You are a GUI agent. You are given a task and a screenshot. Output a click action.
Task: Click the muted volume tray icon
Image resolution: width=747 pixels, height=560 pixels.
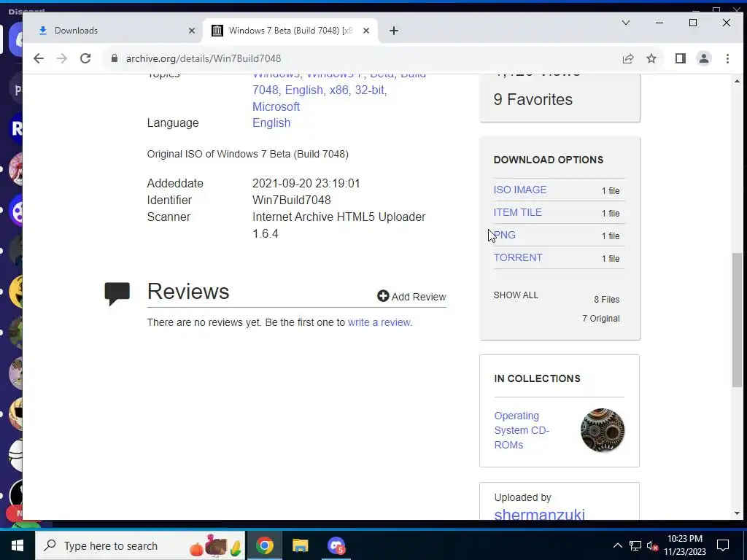652,545
